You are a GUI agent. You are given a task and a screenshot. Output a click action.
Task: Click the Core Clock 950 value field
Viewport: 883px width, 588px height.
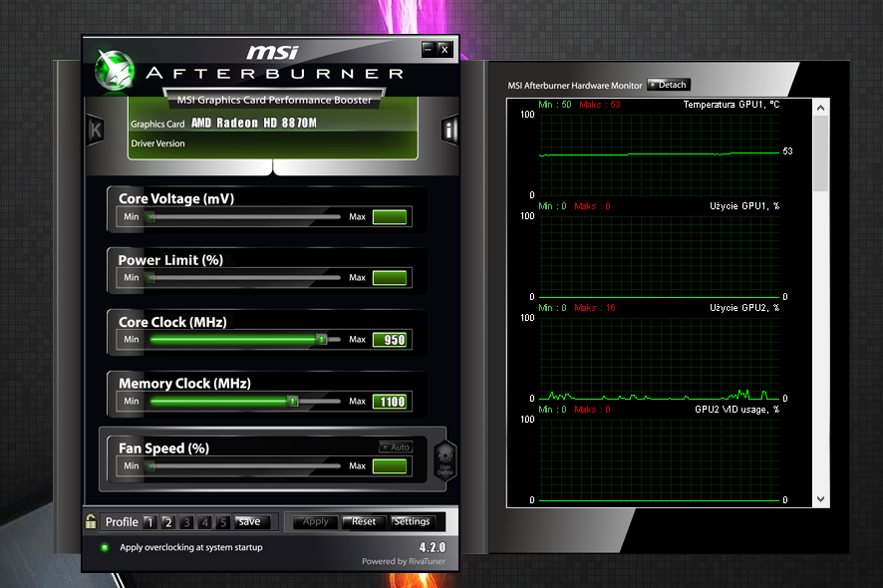(390, 340)
